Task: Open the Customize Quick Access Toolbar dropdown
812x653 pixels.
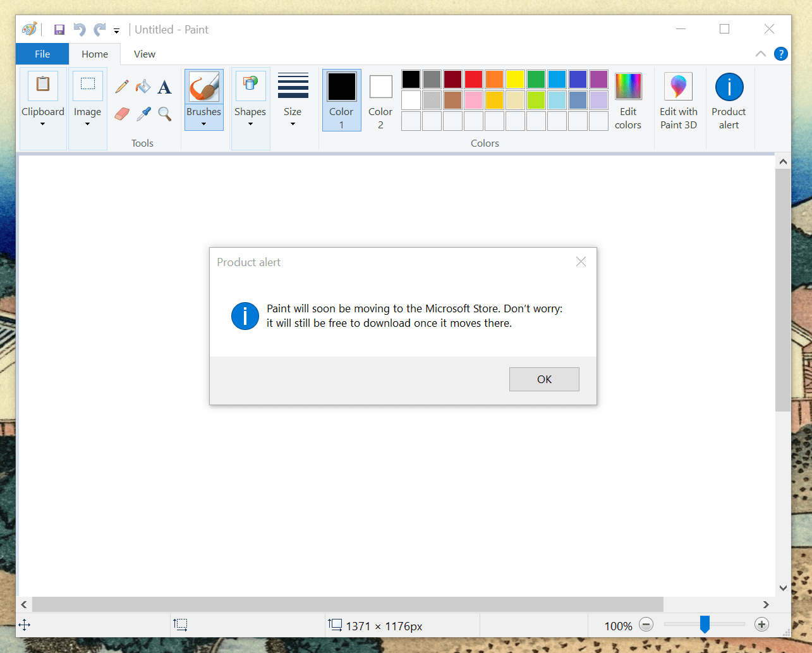Action: [x=116, y=30]
